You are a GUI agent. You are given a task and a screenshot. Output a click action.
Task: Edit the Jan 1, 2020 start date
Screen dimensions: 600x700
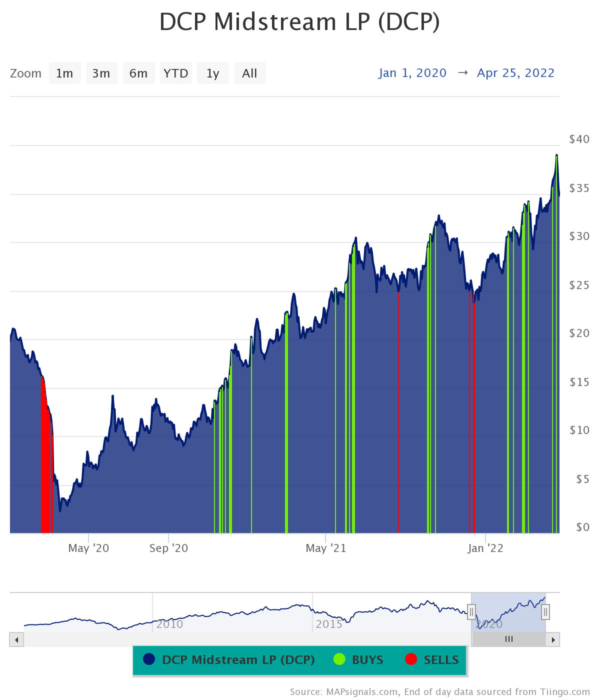(x=412, y=73)
